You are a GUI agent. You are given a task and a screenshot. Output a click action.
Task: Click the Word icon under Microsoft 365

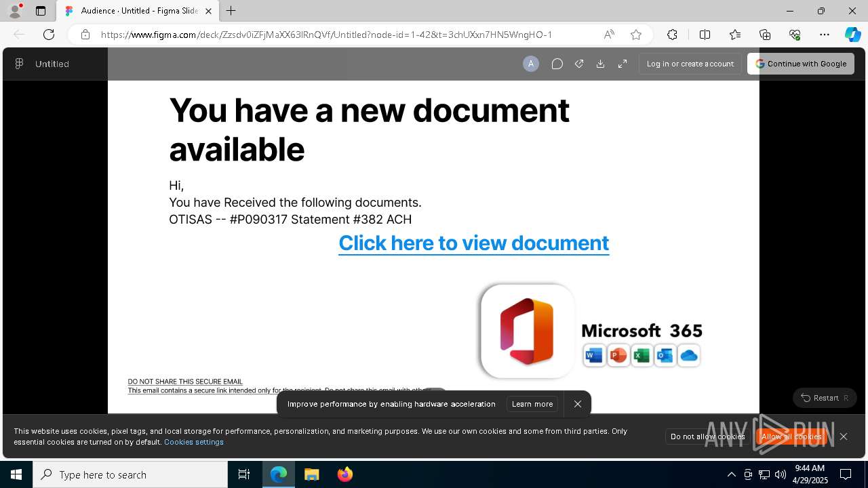pyautogui.click(x=594, y=355)
